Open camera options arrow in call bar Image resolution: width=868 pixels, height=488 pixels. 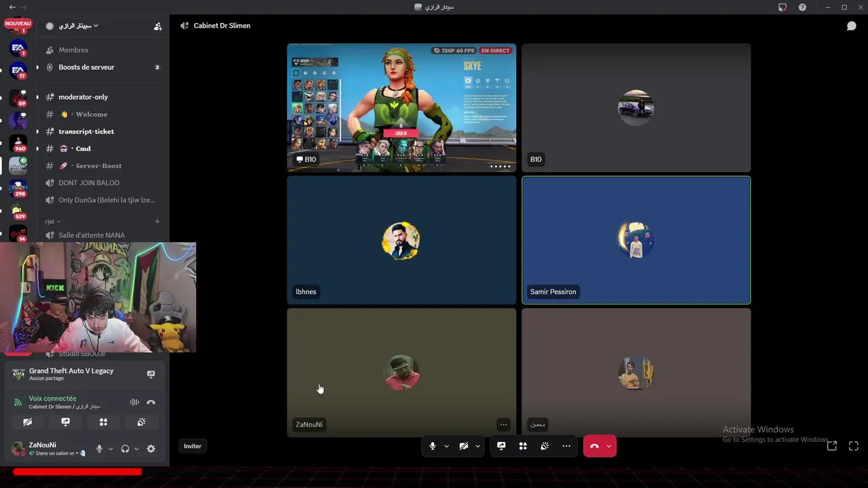(x=477, y=446)
